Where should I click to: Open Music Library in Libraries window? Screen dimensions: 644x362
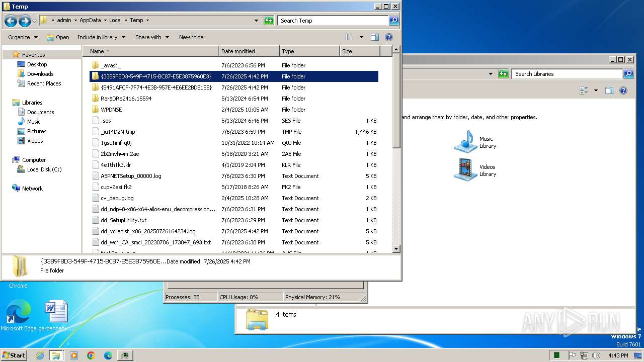[x=475, y=142]
